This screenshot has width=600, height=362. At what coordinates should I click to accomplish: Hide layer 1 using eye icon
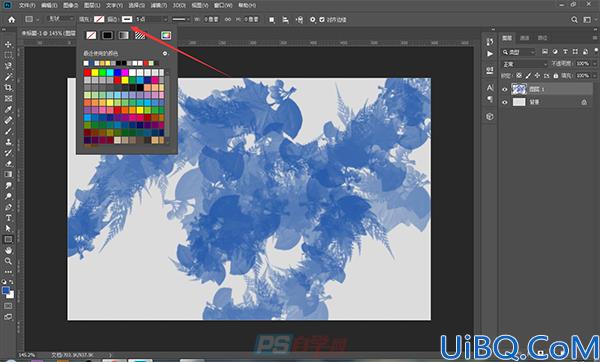(x=505, y=89)
